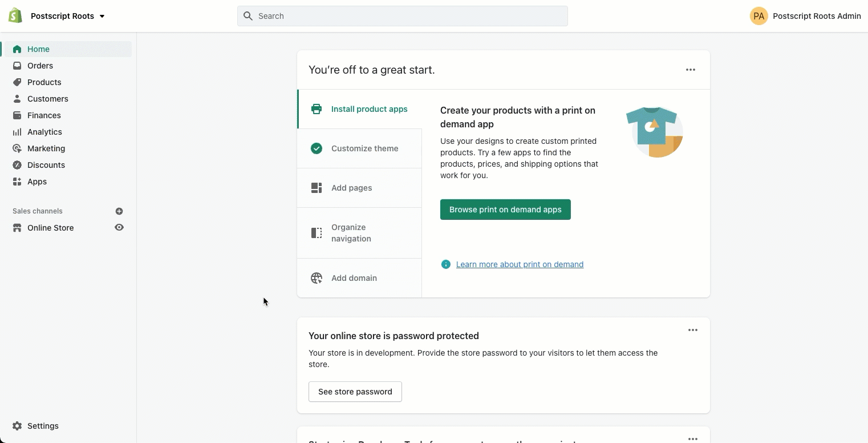Focus the top Search field
This screenshot has height=443, width=868.
(x=402, y=16)
